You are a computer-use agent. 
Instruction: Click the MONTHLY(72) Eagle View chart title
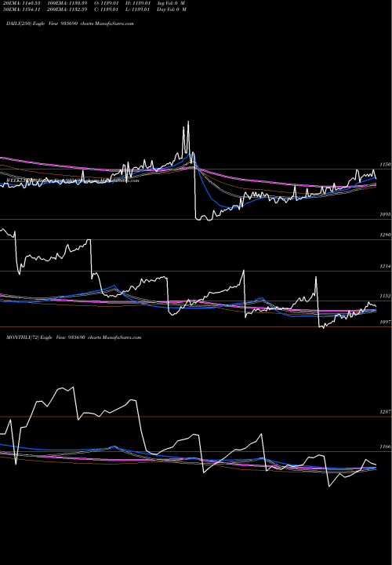pyautogui.click(x=74, y=337)
